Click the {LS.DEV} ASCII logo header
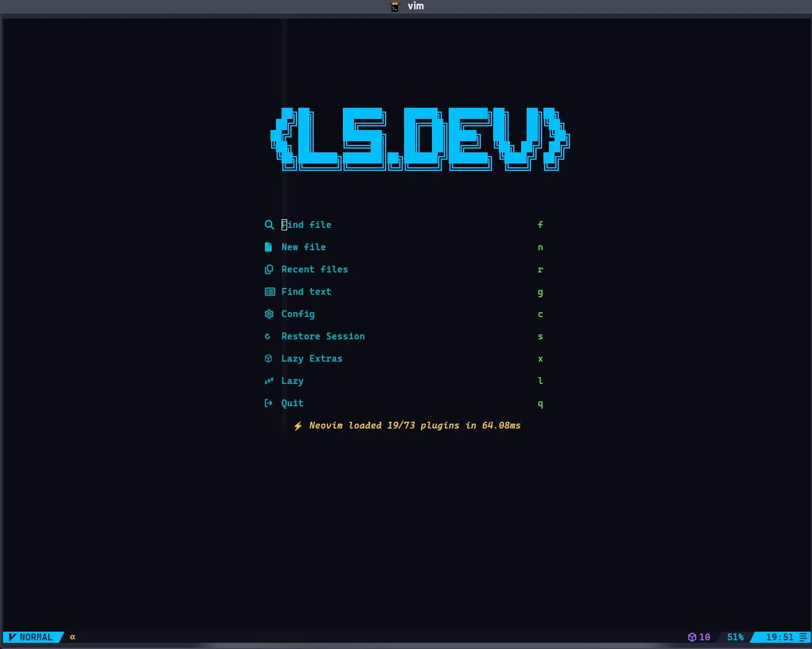 pyautogui.click(x=420, y=139)
